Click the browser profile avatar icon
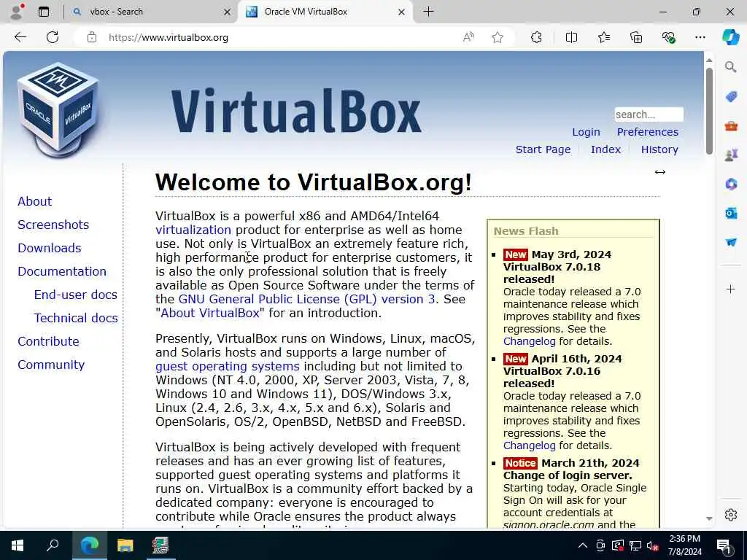This screenshot has height=560, width=747. (17, 12)
